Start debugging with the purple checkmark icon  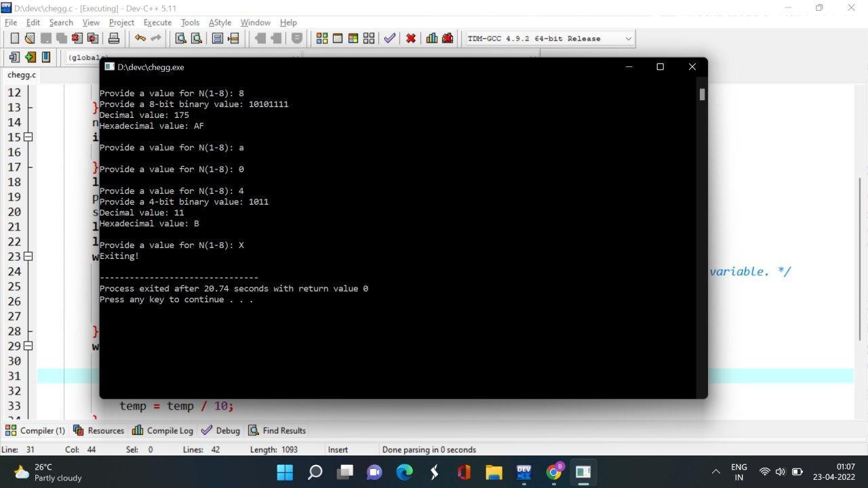(389, 39)
